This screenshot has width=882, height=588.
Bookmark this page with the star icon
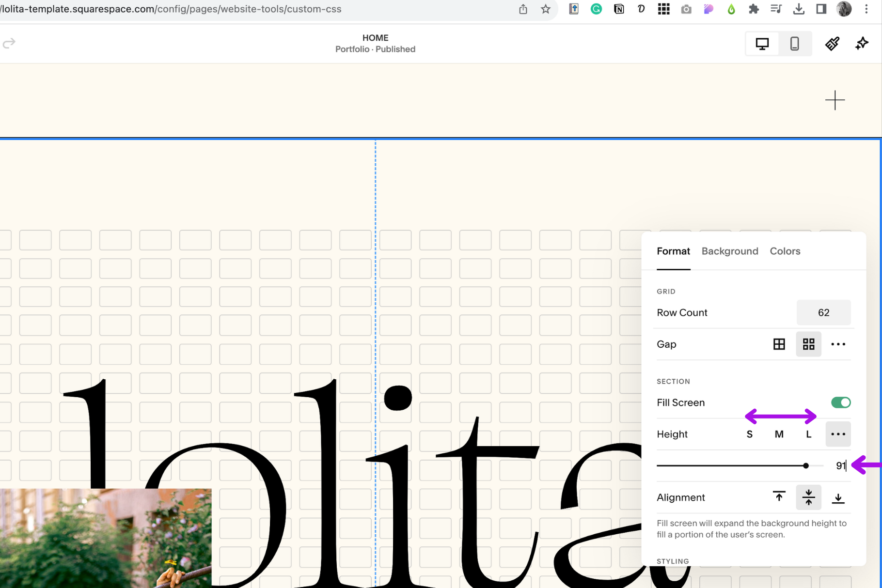[546, 9]
